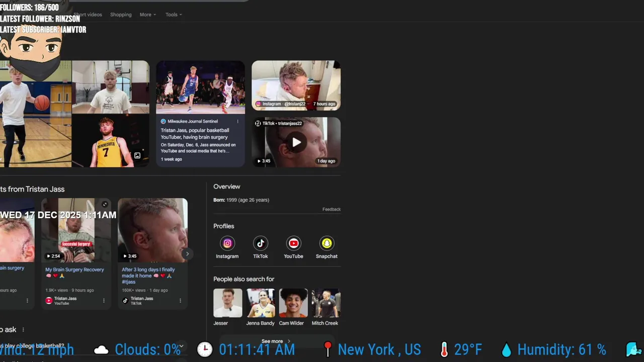Open Jenna Bandy profile thumbnail
The width and height of the screenshot is (644, 362).
[x=261, y=303]
